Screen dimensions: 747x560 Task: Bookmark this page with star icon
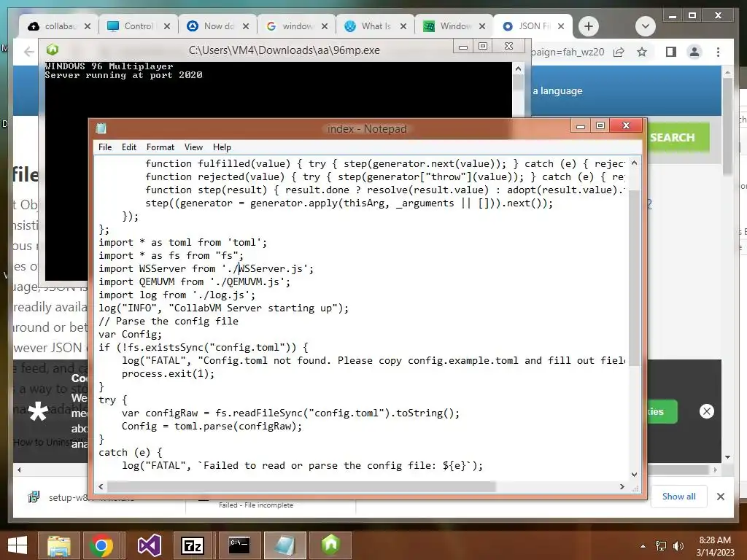click(642, 52)
